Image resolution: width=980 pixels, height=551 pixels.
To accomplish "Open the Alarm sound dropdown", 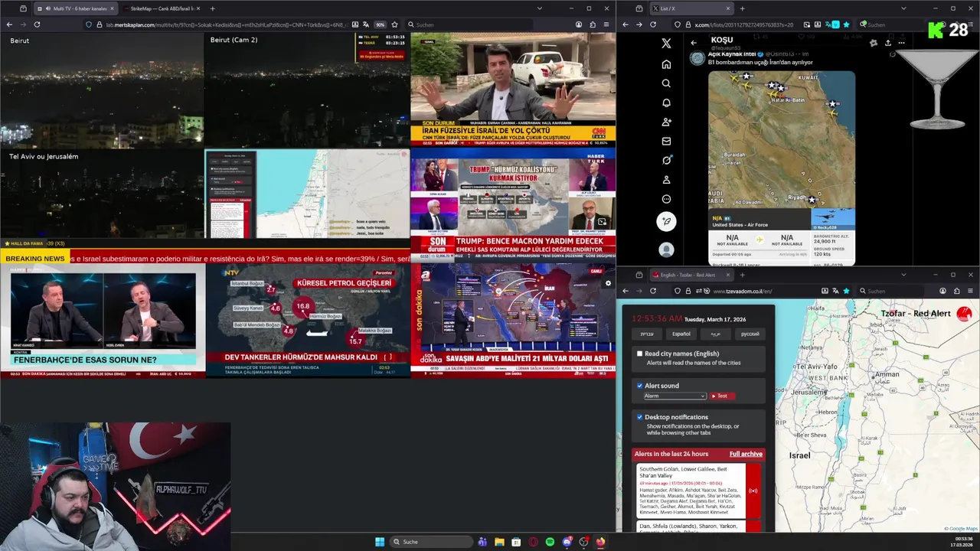I will tap(675, 396).
